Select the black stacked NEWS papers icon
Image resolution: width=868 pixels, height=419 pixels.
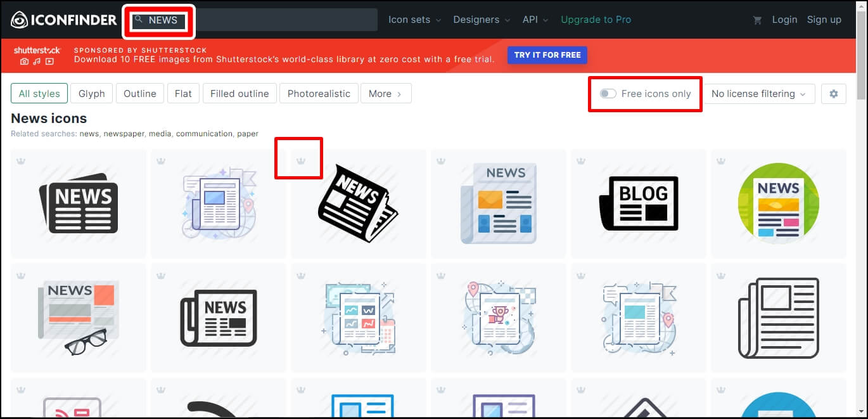pos(79,203)
